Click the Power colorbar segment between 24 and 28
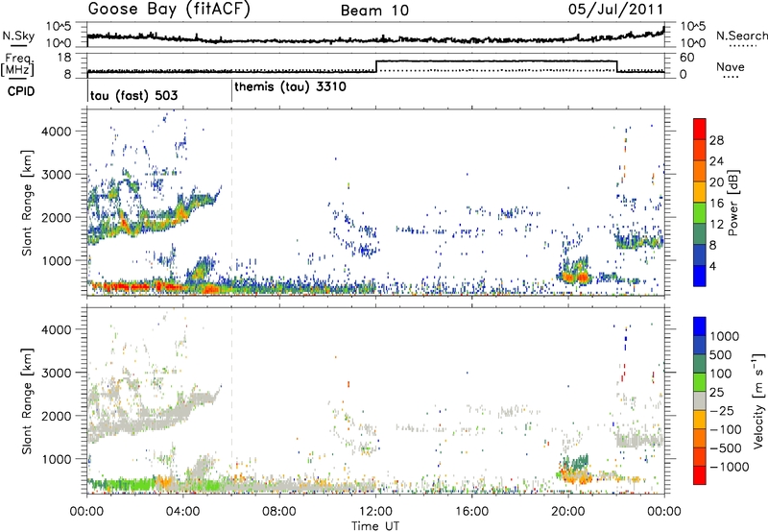 700,150
